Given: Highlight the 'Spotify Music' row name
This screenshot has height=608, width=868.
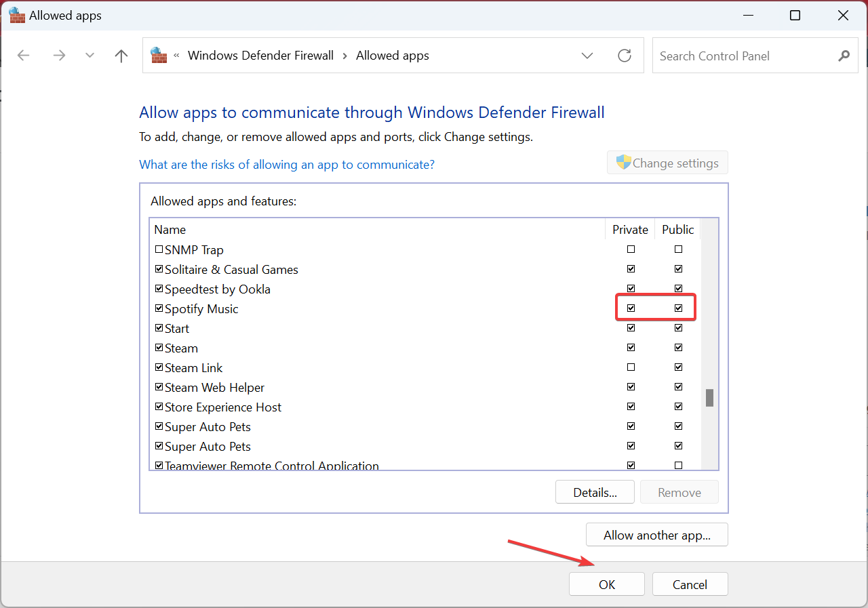Looking at the screenshot, I should (201, 308).
